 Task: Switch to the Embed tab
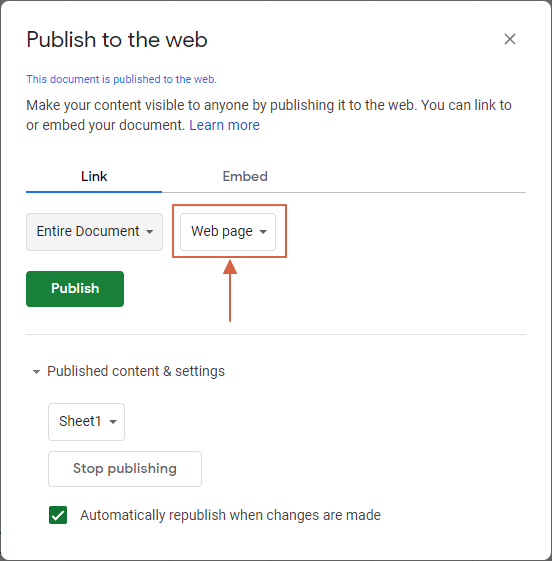[245, 176]
